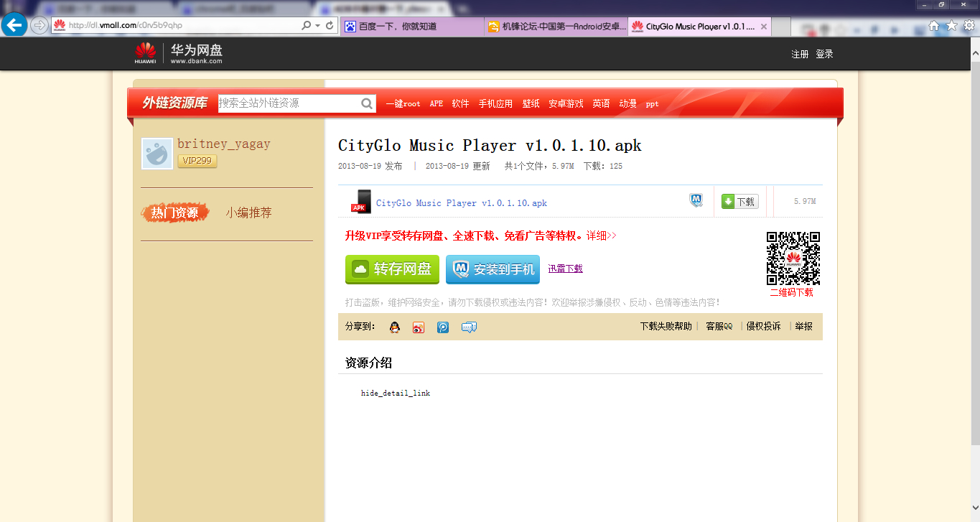Image resolution: width=980 pixels, height=522 pixels.
Task: Click the 资源介绍 section heading
Action: [x=369, y=363]
